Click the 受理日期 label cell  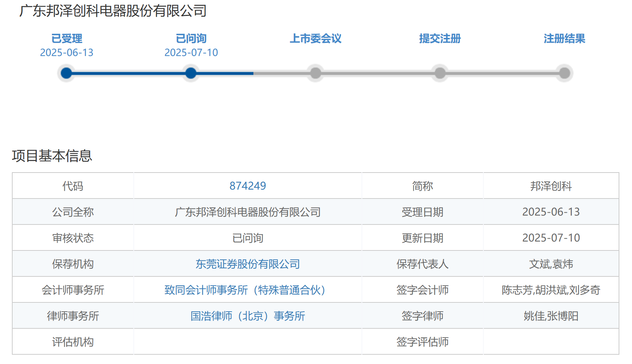(422, 212)
